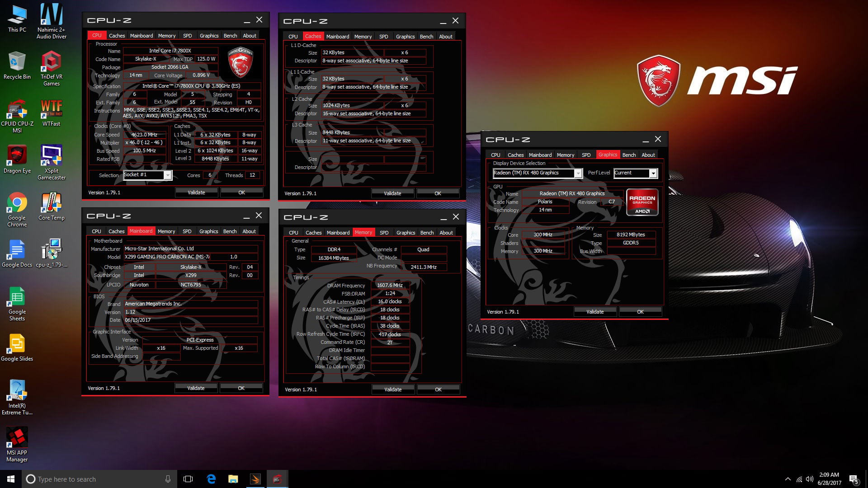Expand the Socket #1 selection dropdown
Image resolution: width=868 pixels, height=488 pixels.
(x=168, y=175)
